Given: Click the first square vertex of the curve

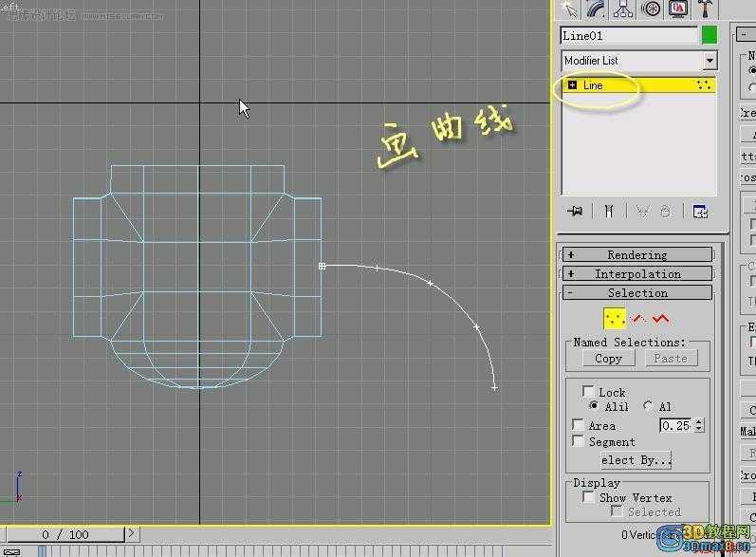Looking at the screenshot, I should click(x=323, y=266).
